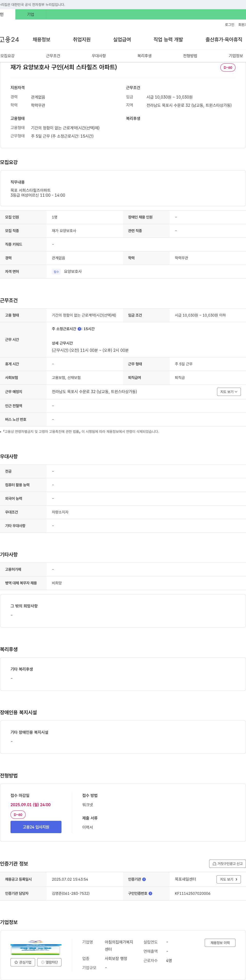
Task: Open the 실업급여 menu
Action: (x=122, y=40)
